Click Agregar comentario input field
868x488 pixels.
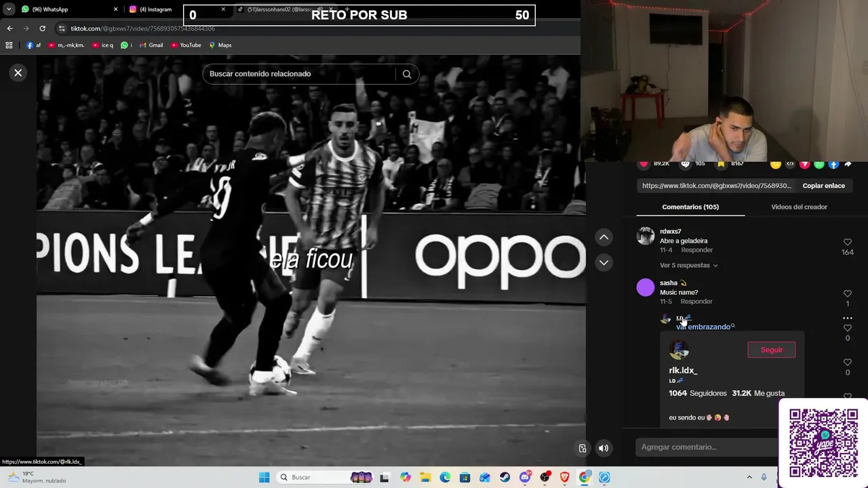point(707,447)
